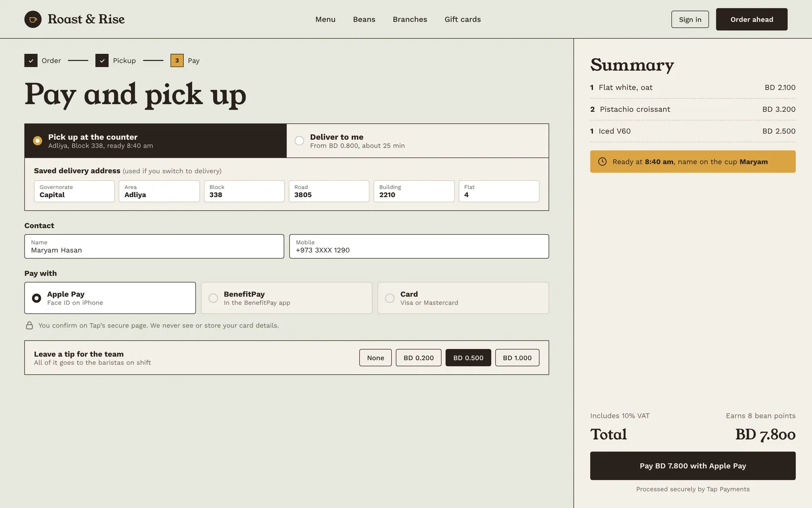The image size is (812, 508).
Task: Choose Card payment method
Action: (463, 298)
